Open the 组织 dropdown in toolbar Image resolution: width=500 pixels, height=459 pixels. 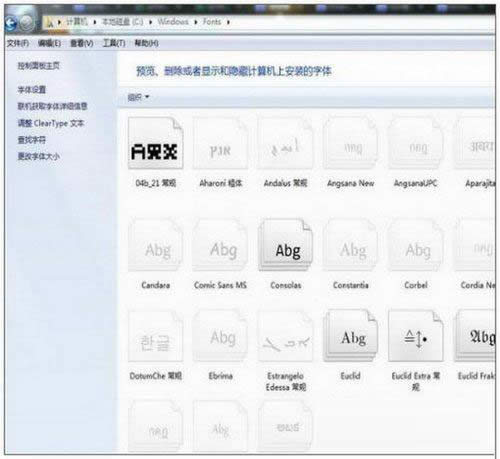[138, 97]
